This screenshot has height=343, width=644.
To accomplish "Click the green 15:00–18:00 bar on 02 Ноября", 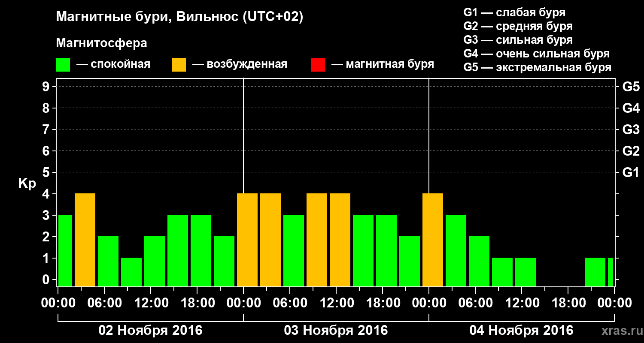I will pos(178,250).
